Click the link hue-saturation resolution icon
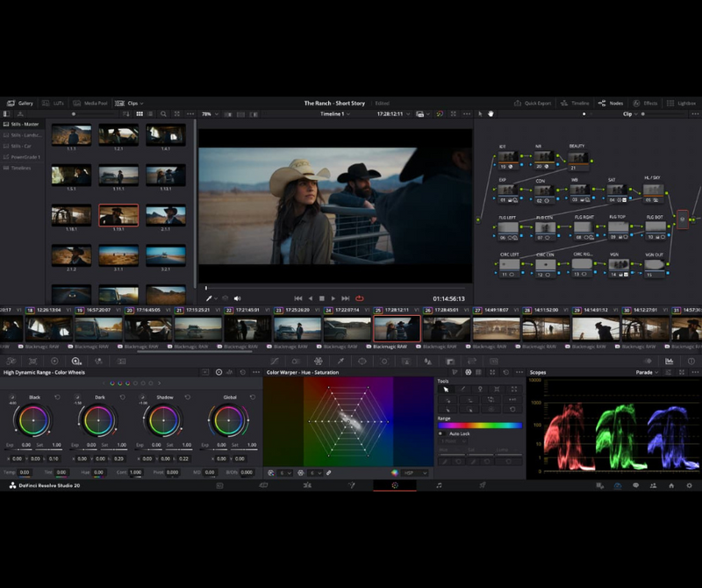The image size is (702, 588). click(x=329, y=473)
